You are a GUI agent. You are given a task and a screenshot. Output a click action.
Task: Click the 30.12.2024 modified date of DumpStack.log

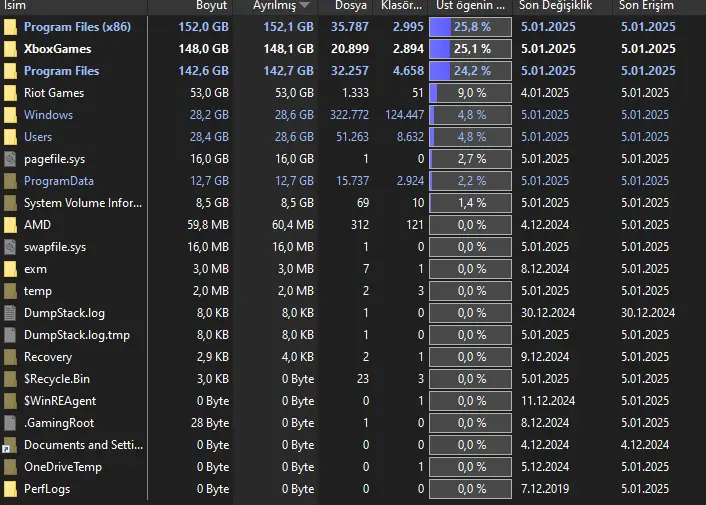pyautogui.click(x=548, y=313)
